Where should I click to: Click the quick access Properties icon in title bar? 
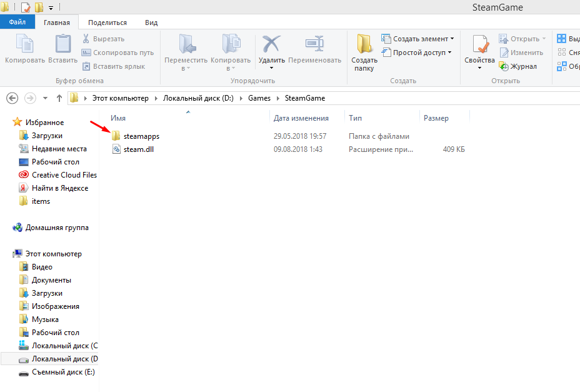tap(26, 8)
